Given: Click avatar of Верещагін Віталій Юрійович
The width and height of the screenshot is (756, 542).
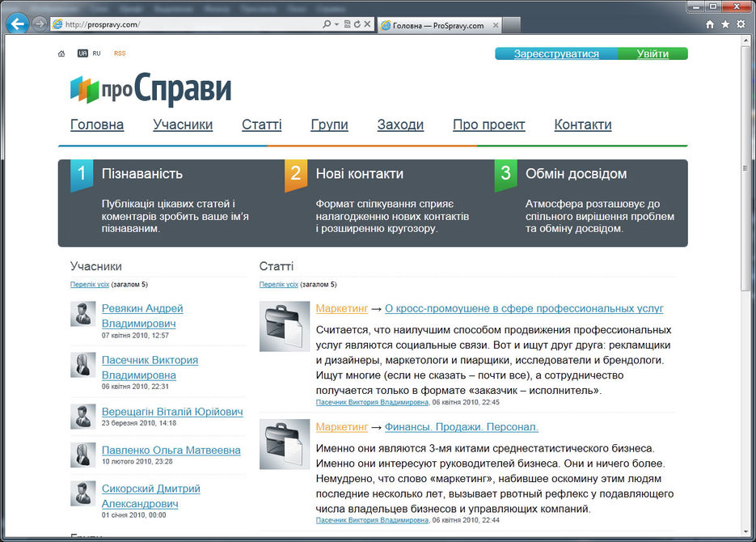Looking at the screenshot, I should point(83,417).
